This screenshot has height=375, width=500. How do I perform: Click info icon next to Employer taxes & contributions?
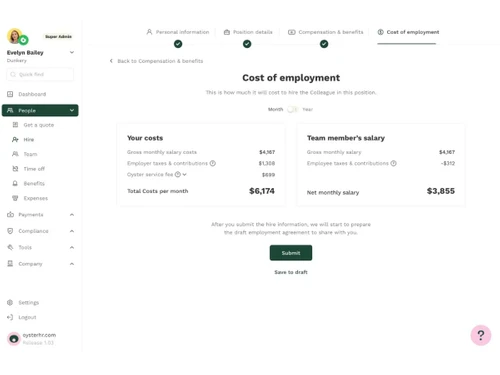tap(213, 163)
